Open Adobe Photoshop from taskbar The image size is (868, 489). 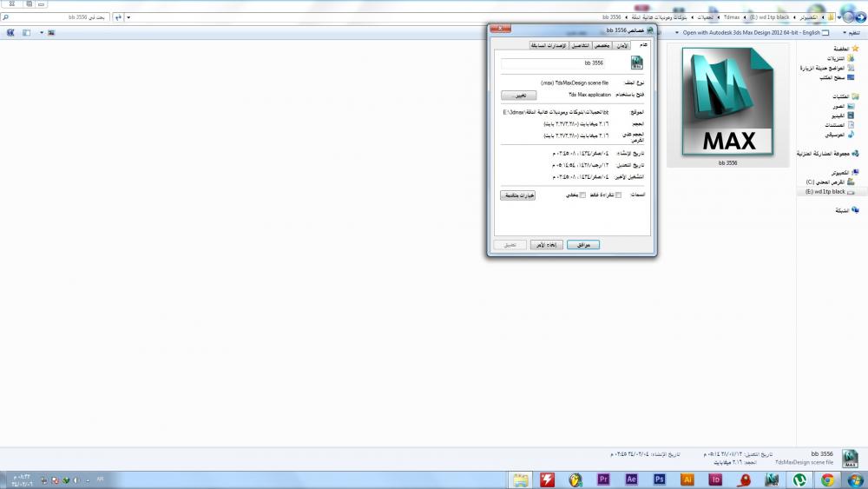coord(659,479)
